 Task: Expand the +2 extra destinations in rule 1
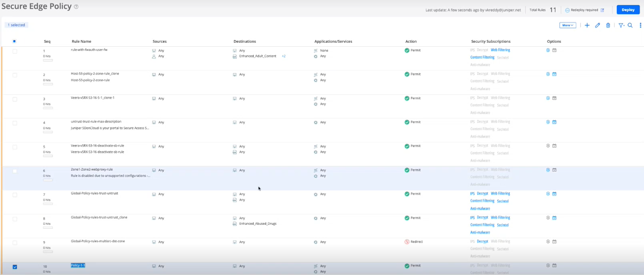coord(284,56)
